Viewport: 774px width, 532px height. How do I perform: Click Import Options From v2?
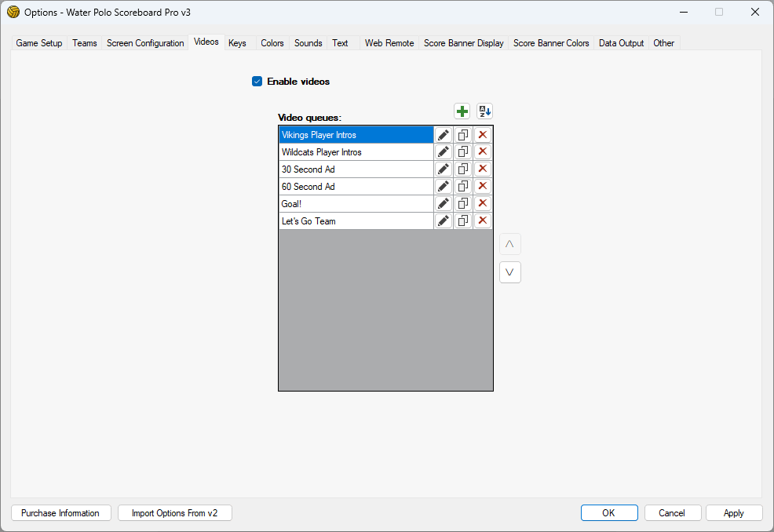175,513
